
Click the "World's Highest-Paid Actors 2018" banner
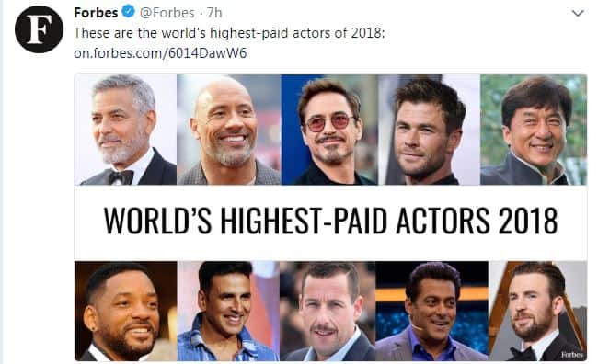click(330, 222)
